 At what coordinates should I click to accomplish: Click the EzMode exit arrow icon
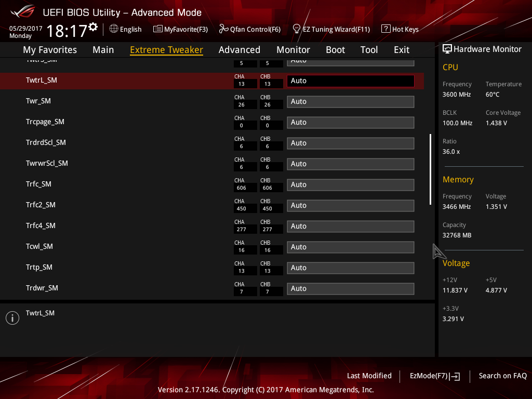coord(455,376)
